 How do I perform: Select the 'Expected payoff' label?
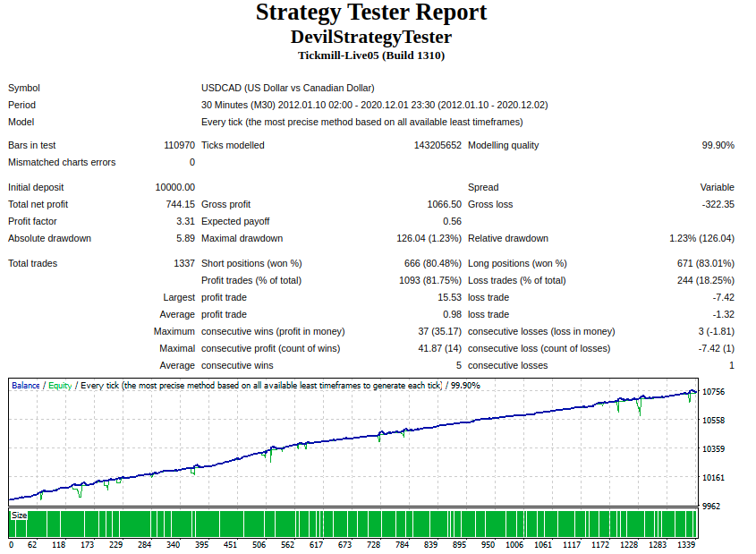(x=235, y=221)
